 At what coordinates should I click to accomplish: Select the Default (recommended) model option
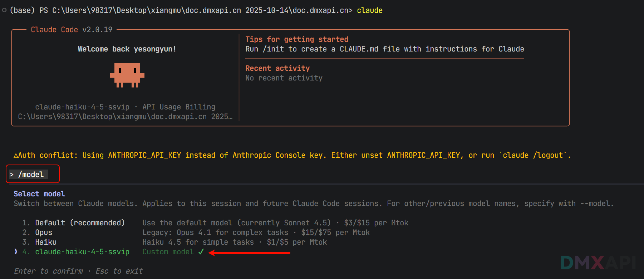(x=80, y=223)
